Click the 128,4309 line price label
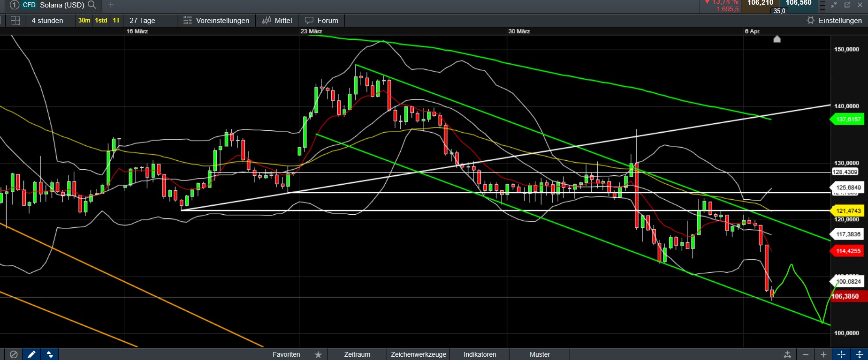This screenshot has width=868, height=360. pyautogui.click(x=845, y=172)
